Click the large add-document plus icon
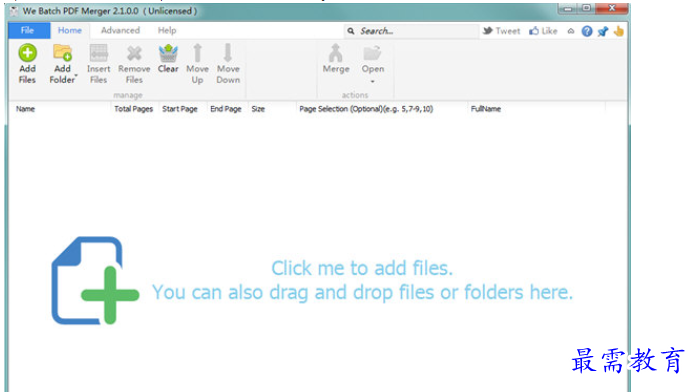 95,280
